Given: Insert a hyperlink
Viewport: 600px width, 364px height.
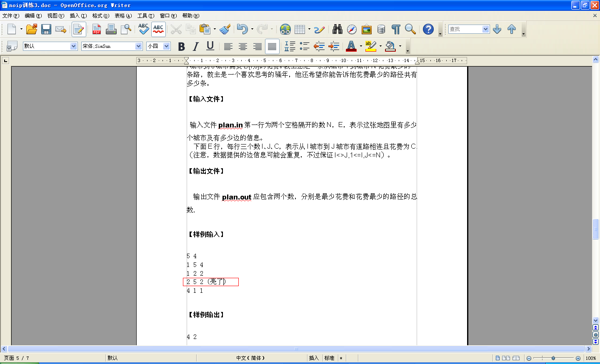Looking at the screenshot, I should [285, 29].
